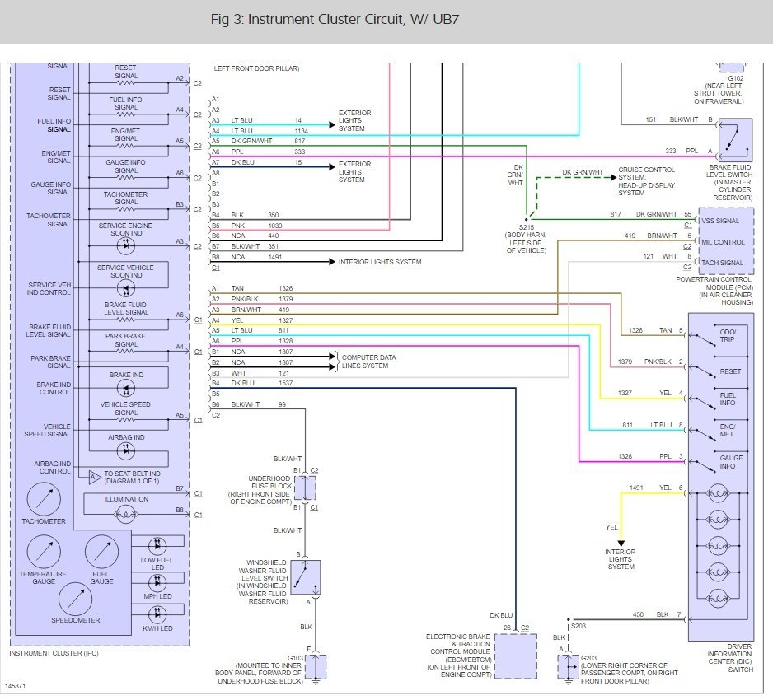Image resolution: width=773 pixels, height=700 pixels.
Task: Select the brake fluid level switch symbol
Action: click(x=735, y=140)
